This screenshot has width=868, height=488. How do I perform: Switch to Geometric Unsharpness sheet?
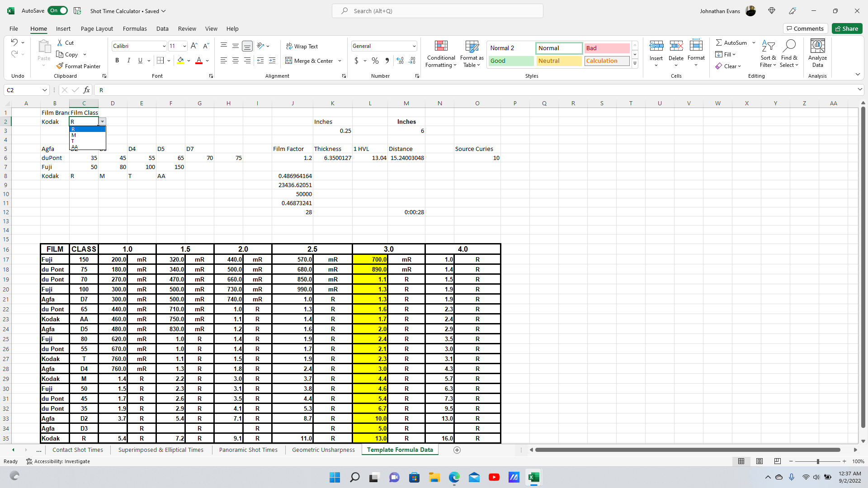coord(323,450)
